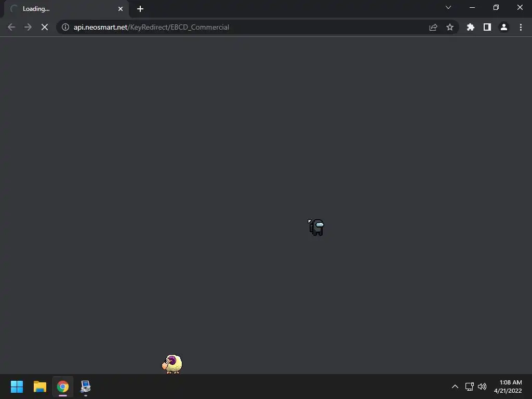Open Extensions puzzle icon

(x=471, y=27)
